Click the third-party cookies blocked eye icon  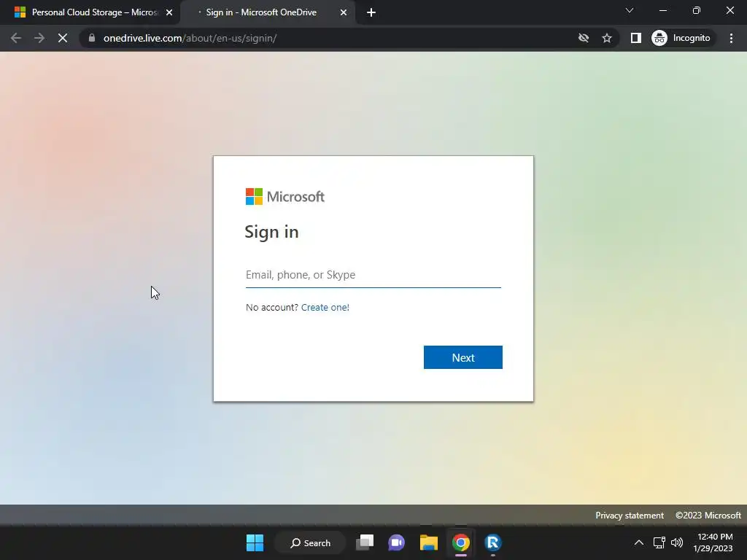pyautogui.click(x=583, y=38)
